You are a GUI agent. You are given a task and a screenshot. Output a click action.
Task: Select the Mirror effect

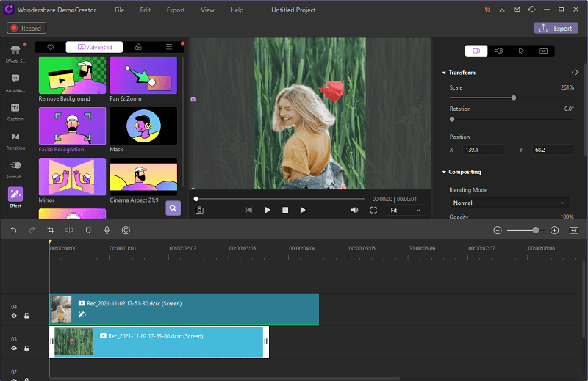[x=72, y=181]
